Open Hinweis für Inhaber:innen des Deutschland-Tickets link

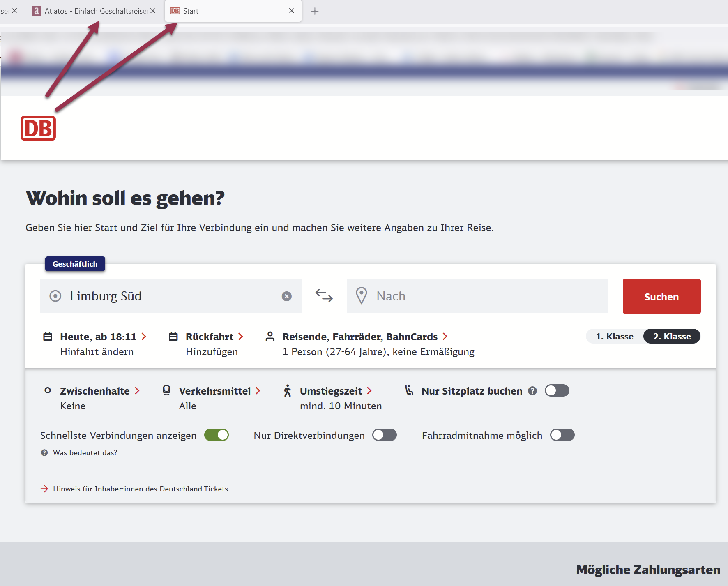pyautogui.click(x=140, y=489)
